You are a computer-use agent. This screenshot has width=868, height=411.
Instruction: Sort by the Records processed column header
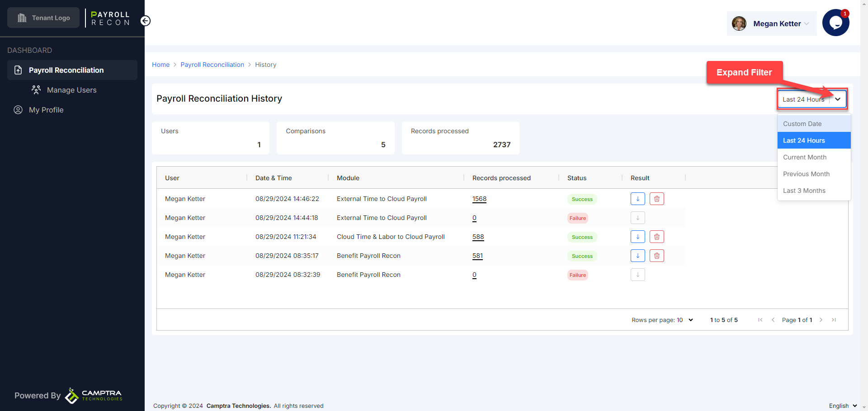pyautogui.click(x=501, y=178)
